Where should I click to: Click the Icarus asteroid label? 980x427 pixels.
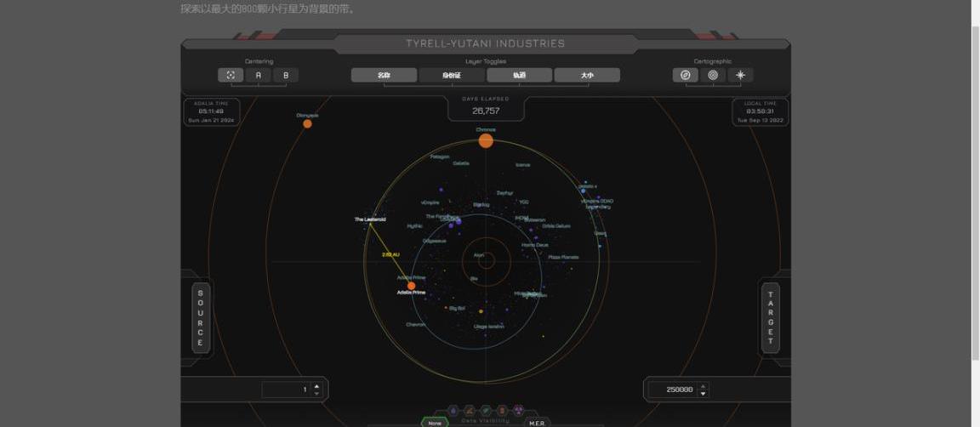pyautogui.click(x=523, y=165)
